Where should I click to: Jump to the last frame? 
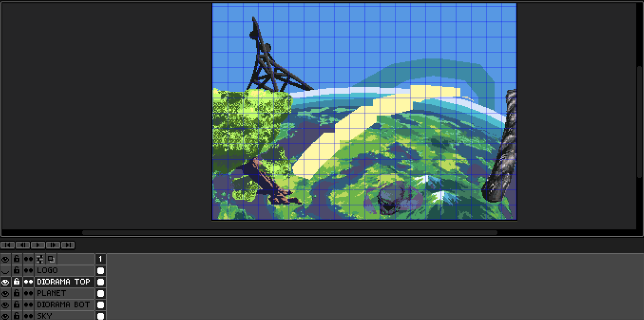point(68,245)
